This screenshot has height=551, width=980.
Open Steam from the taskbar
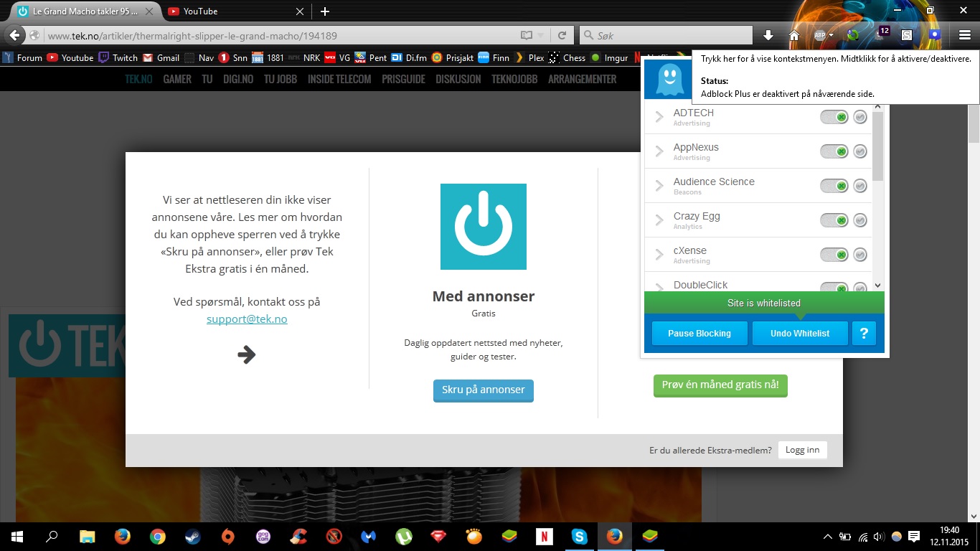[192, 536]
